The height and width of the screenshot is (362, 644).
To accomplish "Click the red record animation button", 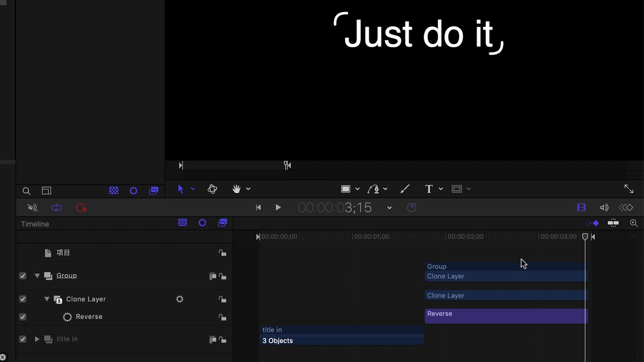I will click(x=81, y=208).
